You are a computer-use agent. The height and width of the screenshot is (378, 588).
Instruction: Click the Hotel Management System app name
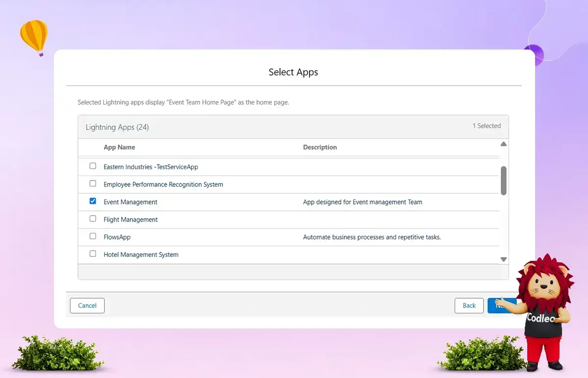[x=141, y=255]
